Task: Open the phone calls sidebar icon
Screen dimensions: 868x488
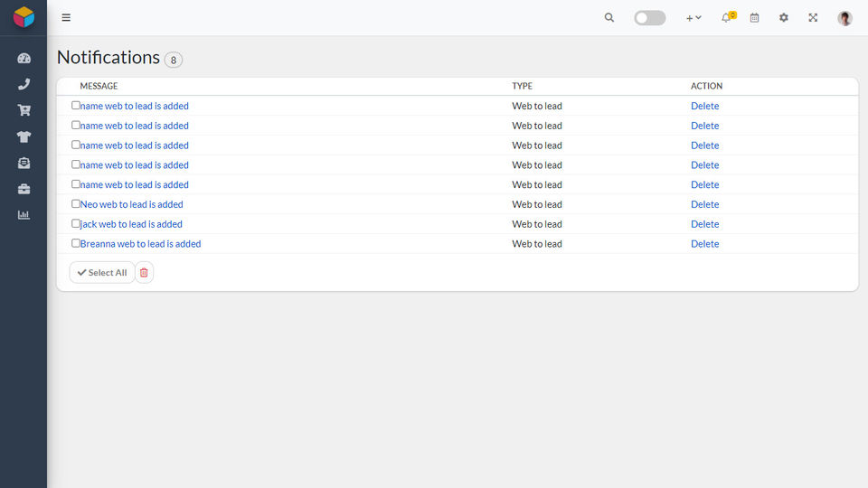Action: click(x=24, y=84)
